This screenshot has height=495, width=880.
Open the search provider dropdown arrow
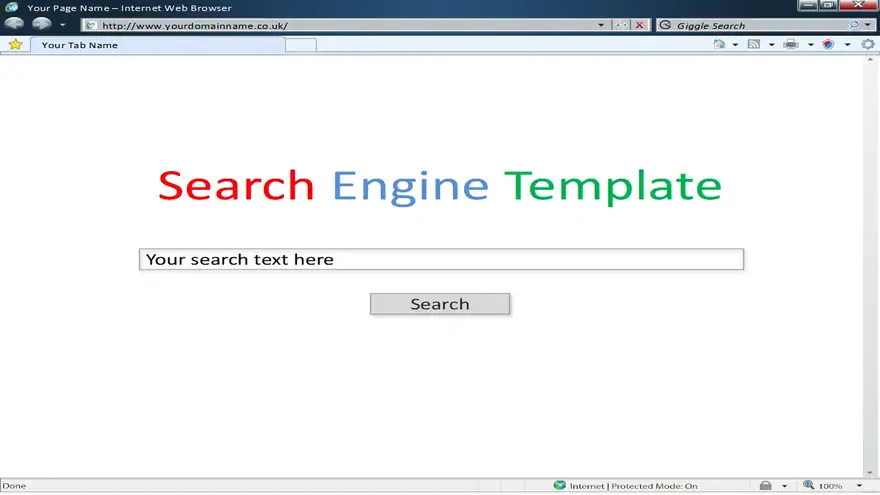[x=868, y=25]
